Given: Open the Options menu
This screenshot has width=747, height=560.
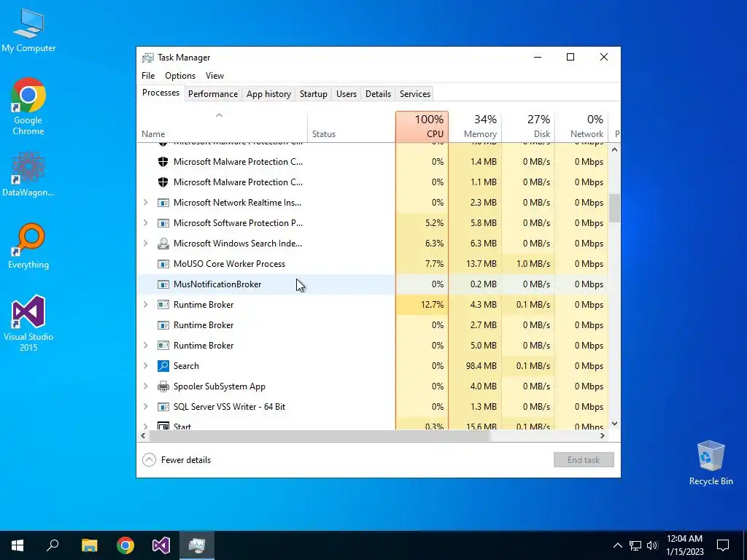Looking at the screenshot, I should [x=180, y=76].
